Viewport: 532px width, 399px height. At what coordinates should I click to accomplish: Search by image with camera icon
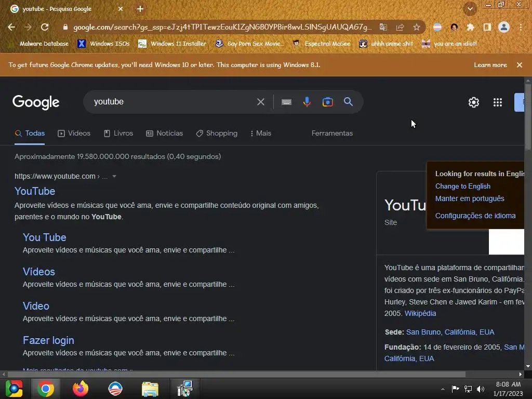(328, 102)
